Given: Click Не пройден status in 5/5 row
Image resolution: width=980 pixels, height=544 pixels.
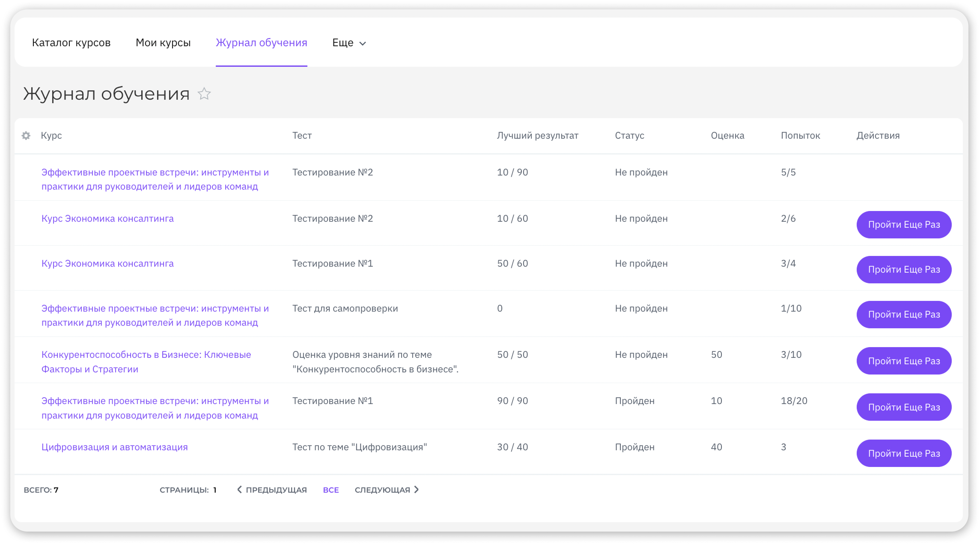Looking at the screenshot, I should pos(641,172).
